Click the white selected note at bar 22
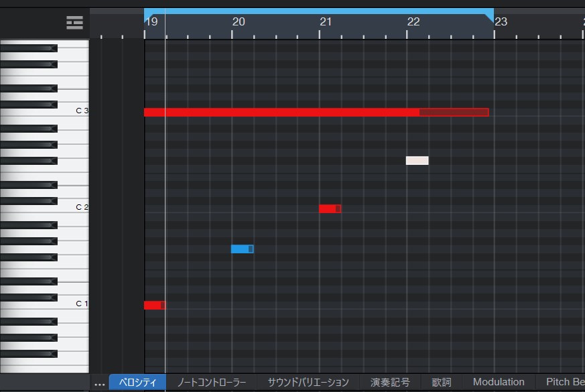585x392 pixels. [417, 161]
